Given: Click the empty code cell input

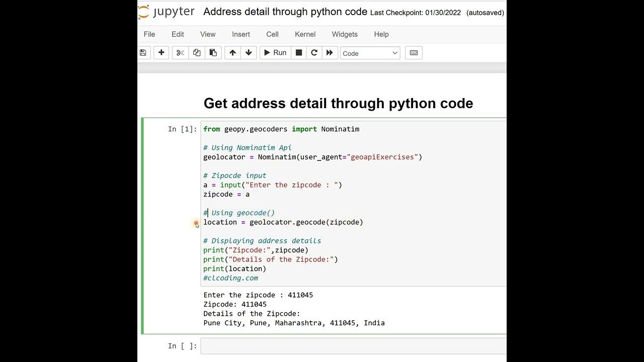Looking at the screenshot, I should click(x=353, y=346).
